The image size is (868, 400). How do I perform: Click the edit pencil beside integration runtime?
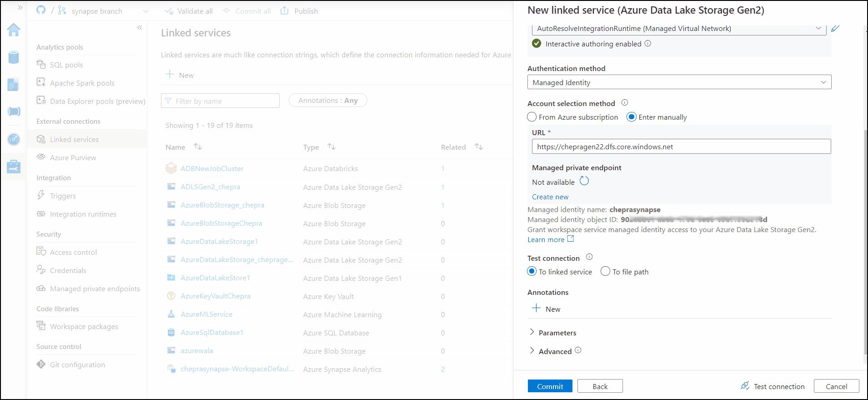coord(835,29)
